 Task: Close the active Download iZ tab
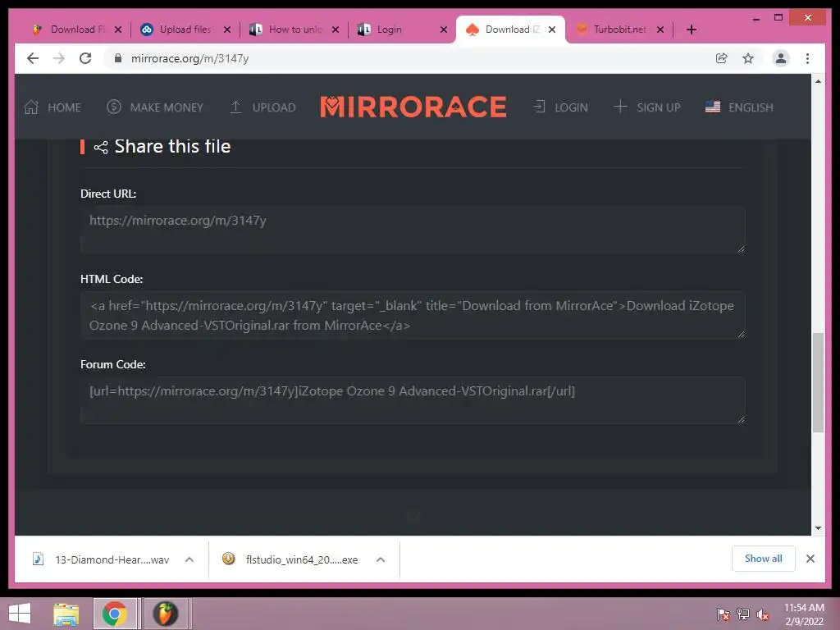(552, 30)
